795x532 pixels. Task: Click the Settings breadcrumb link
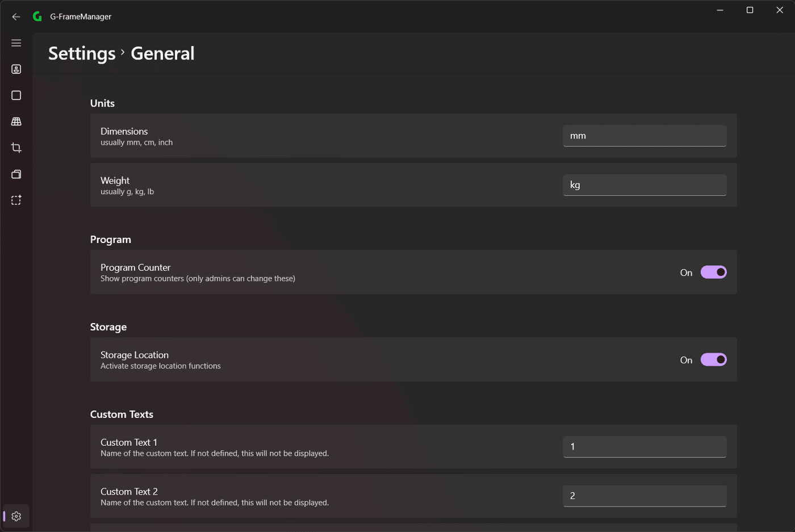click(82, 53)
